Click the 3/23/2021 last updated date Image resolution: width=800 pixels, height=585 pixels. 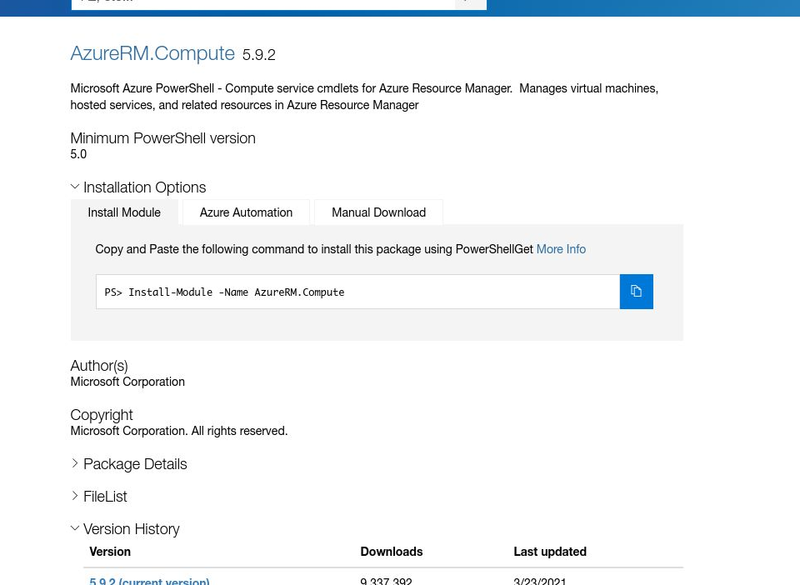click(x=540, y=581)
